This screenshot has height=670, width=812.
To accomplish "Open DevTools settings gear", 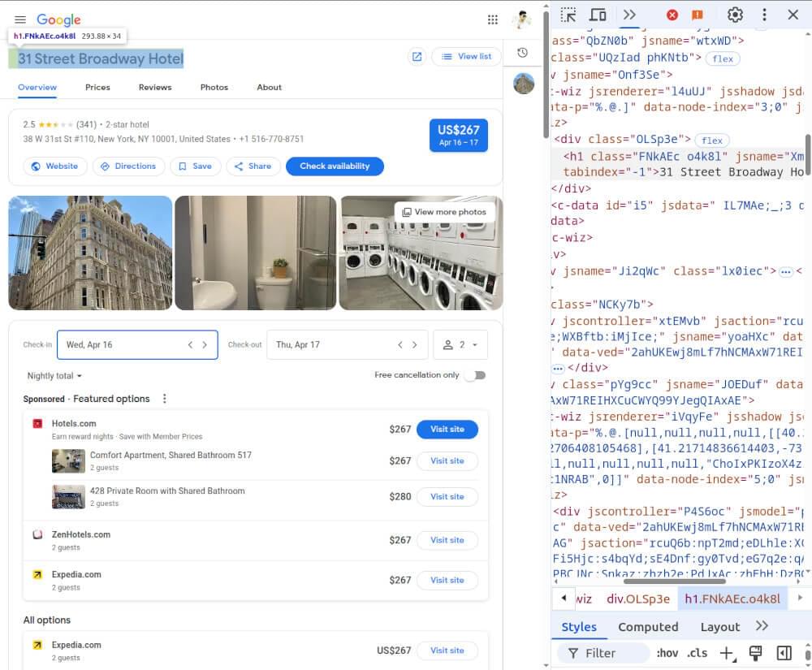I will [735, 15].
